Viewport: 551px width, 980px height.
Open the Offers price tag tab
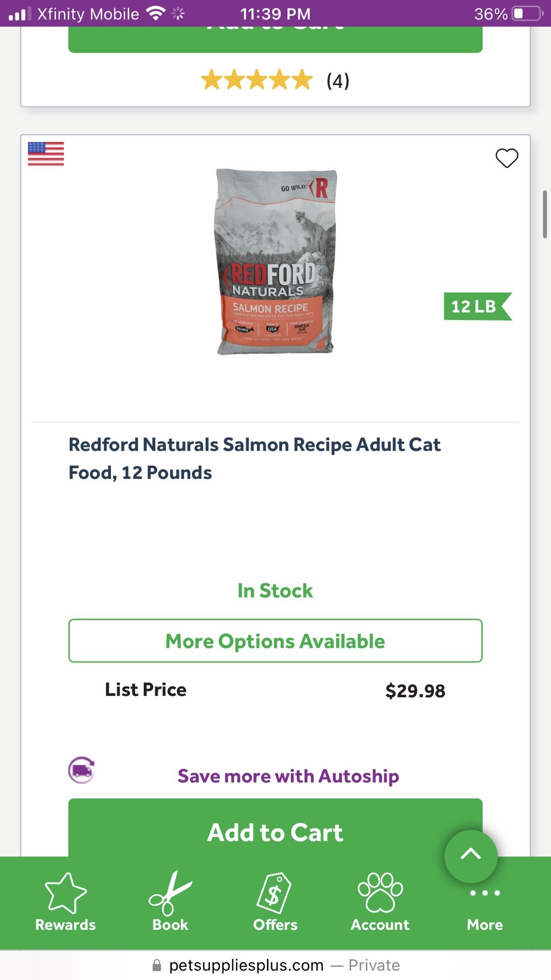coord(275,902)
